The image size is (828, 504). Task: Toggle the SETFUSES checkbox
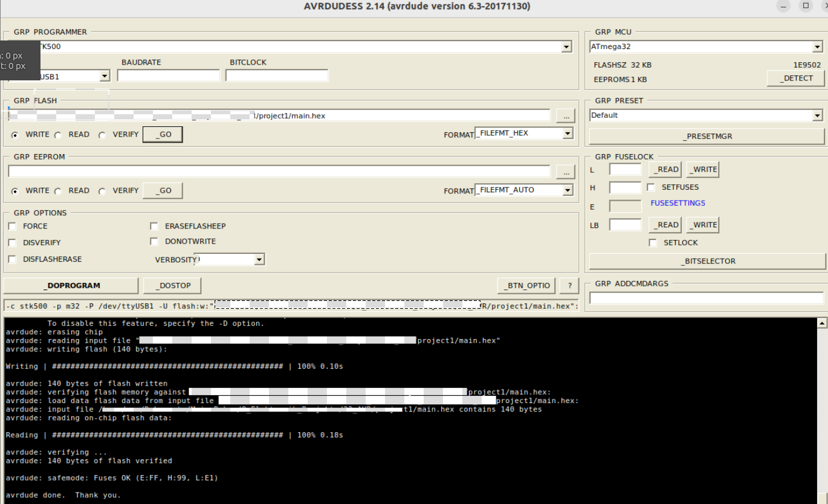651,187
